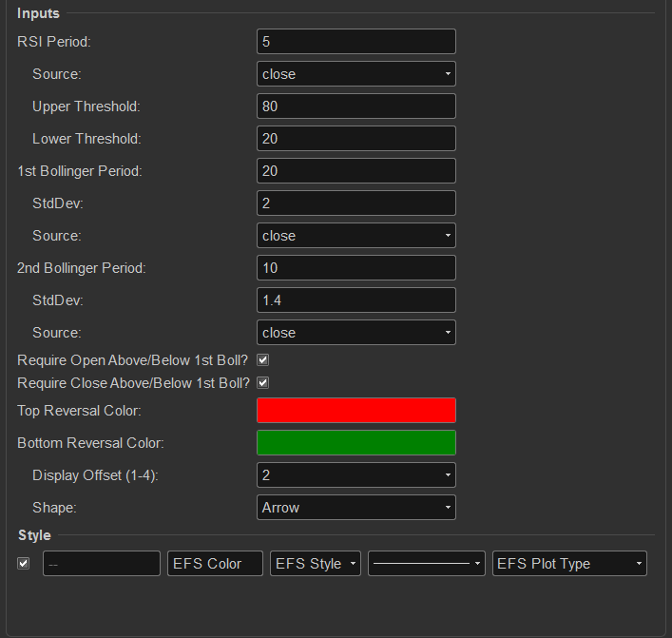Screen dimensions: 672x638
Task: Toggle Require Close Above/Below 1st Boll checkbox
Action: click(263, 382)
